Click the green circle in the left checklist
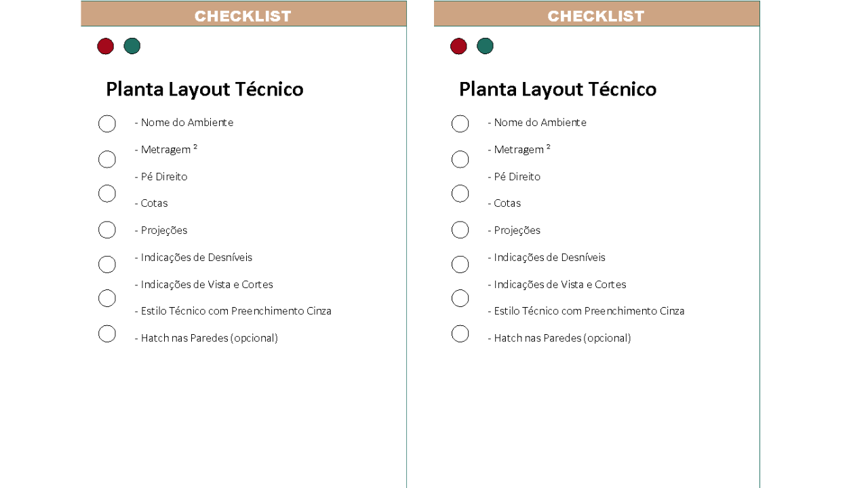Viewport: 868px width, 488px height. point(132,46)
